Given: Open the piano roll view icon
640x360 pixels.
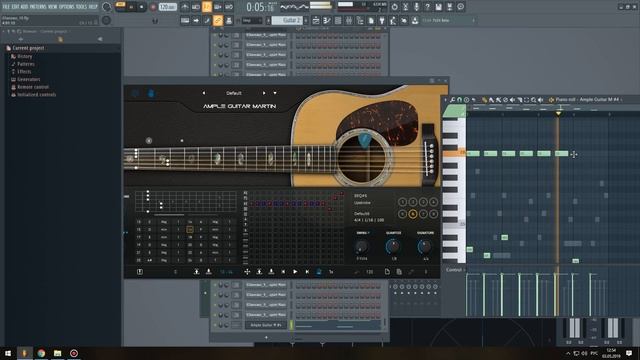Looking at the screenshot, I should pos(327,20).
